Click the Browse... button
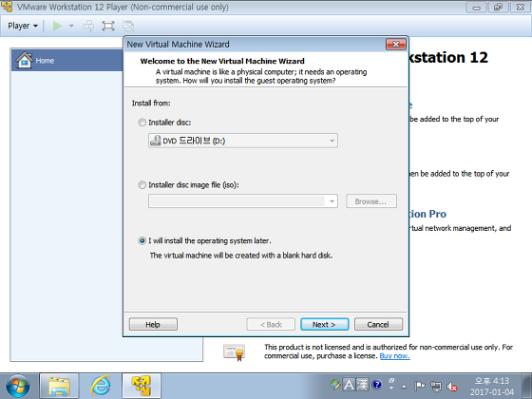The image size is (532, 399). point(371,201)
